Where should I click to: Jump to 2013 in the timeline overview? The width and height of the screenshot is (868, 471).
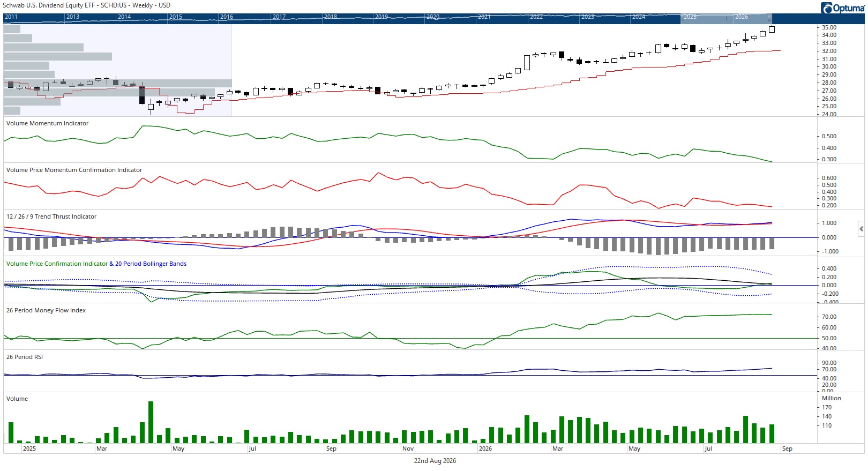(73, 17)
